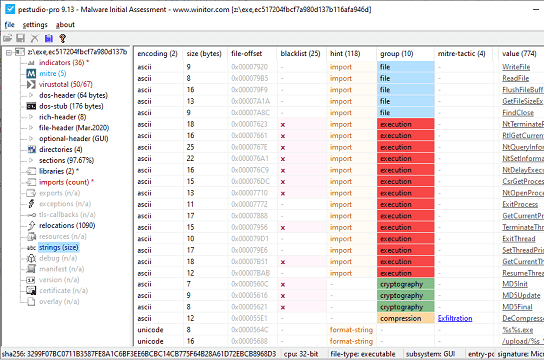The height and width of the screenshot is (360, 544).
Task: Click the close file X toolbar icon
Action: [x=35, y=38]
